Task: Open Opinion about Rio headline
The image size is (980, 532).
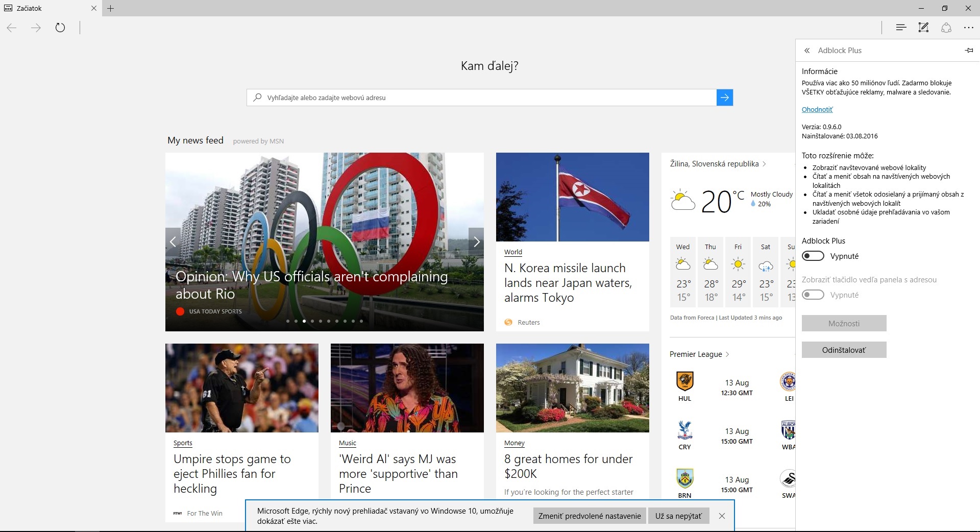Action: 311,285
